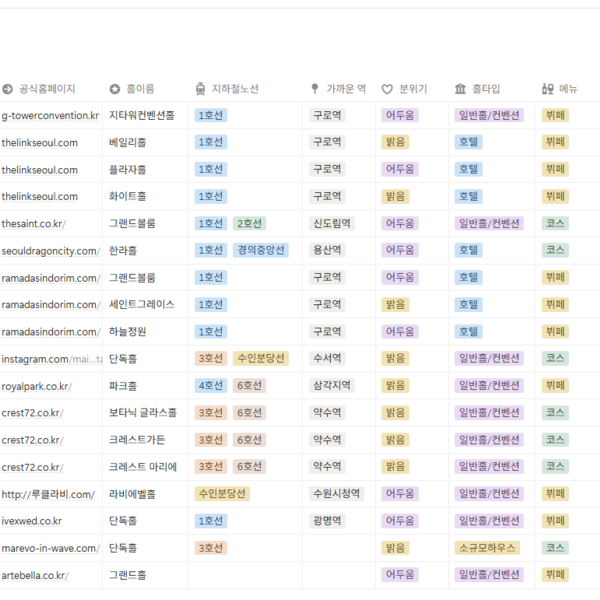Select the 한라홀 cell
This screenshot has width=600, height=600.
point(145,251)
